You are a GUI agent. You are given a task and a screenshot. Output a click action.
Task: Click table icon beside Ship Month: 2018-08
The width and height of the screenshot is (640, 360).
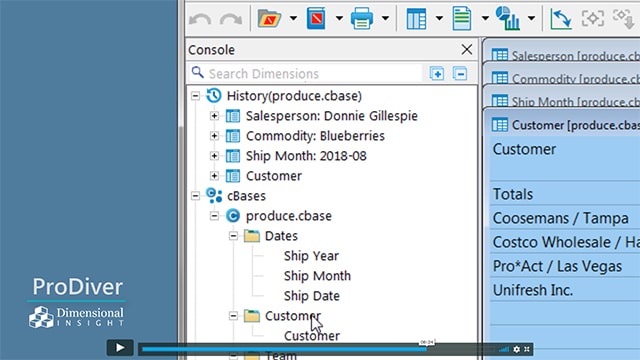coord(233,156)
